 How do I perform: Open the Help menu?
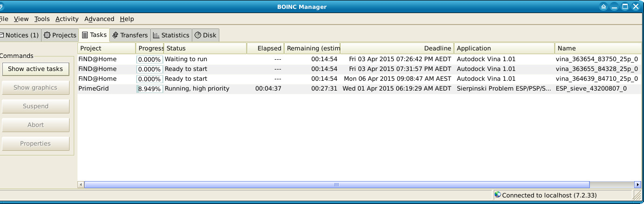[126, 19]
